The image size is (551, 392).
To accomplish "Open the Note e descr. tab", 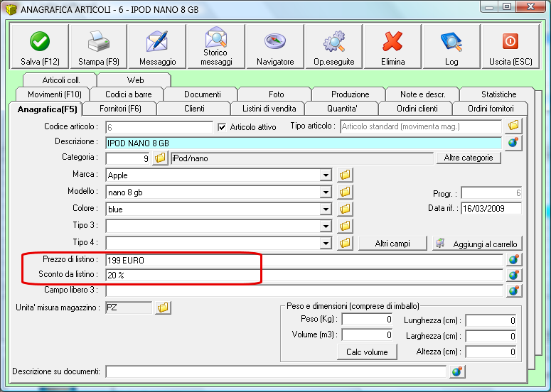I will pyautogui.click(x=423, y=94).
